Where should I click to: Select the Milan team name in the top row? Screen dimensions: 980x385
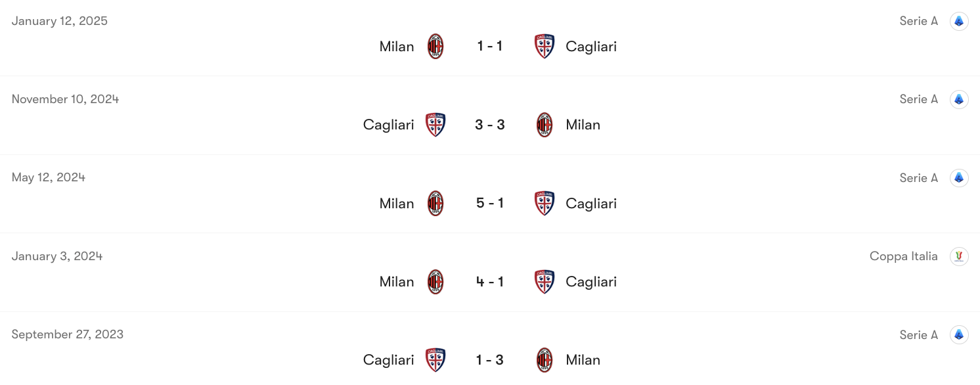pos(396,46)
